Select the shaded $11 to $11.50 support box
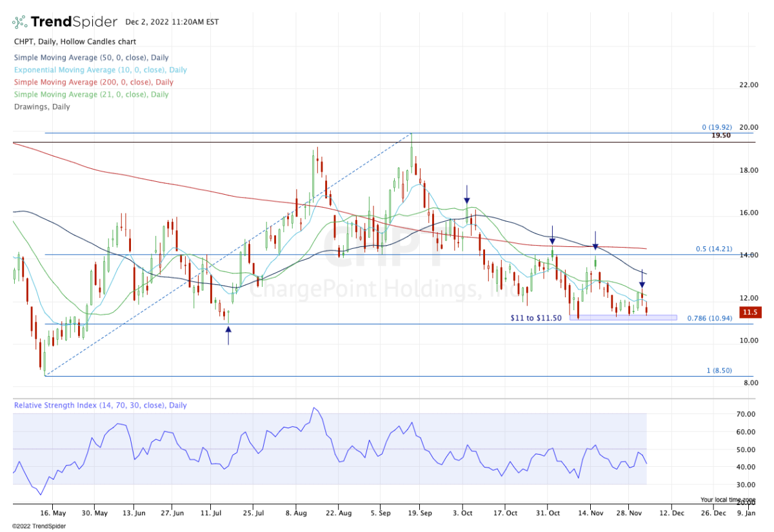 pos(622,317)
